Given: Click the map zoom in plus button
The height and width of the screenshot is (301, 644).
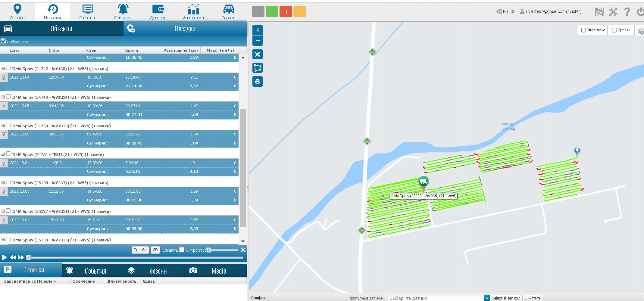Looking at the screenshot, I should (x=258, y=30).
